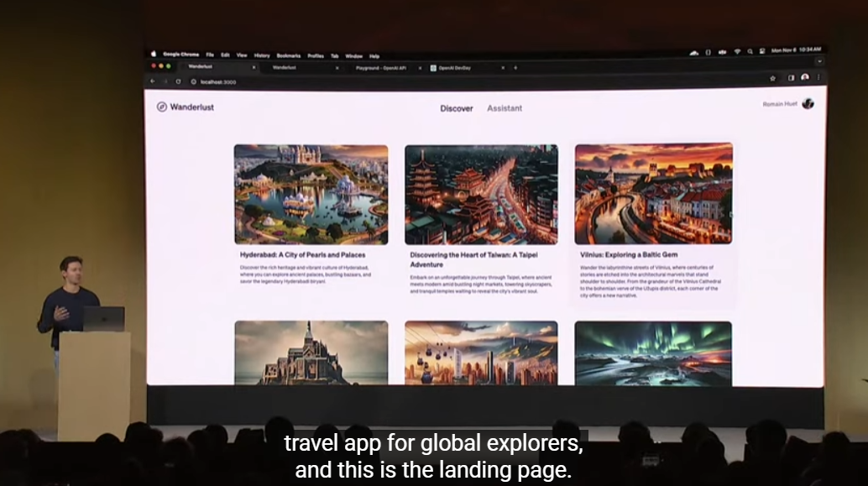Click the site info icon beside localhost:3000

(194, 81)
